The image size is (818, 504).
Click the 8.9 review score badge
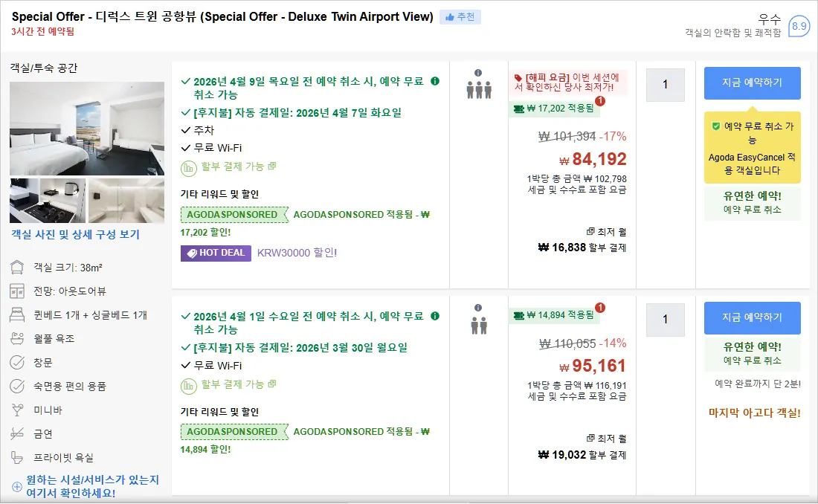point(799,26)
